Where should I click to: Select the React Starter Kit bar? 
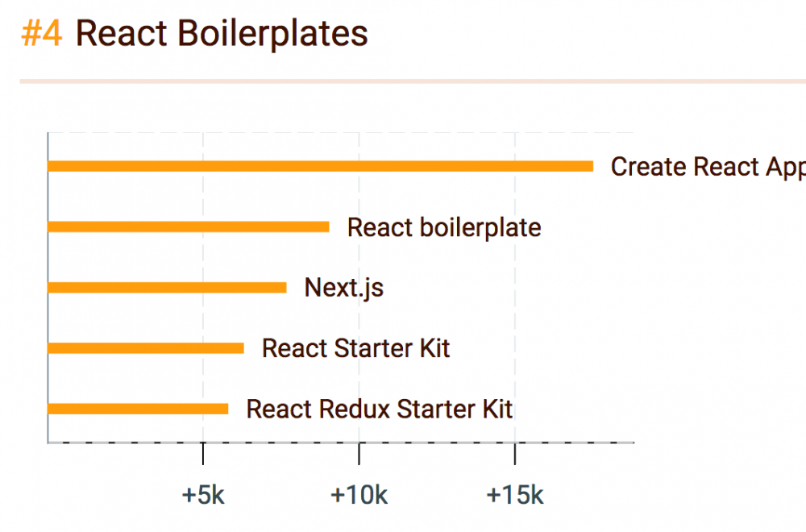point(146,348)
